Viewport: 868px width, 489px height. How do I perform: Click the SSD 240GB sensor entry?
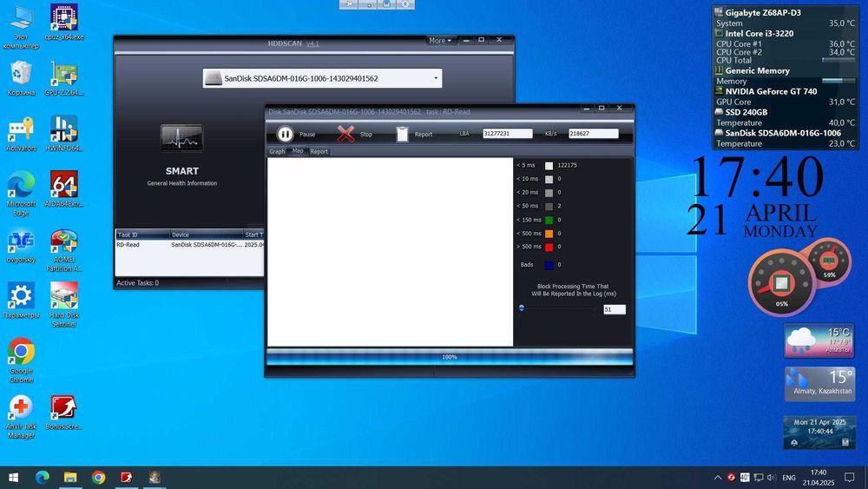[746, 112]
